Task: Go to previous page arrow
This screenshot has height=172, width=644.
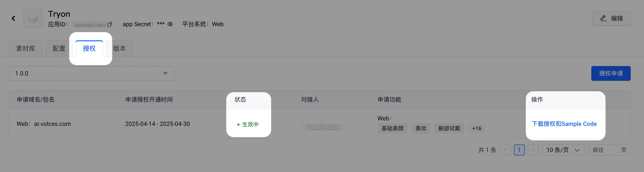Action: point(505,150)
